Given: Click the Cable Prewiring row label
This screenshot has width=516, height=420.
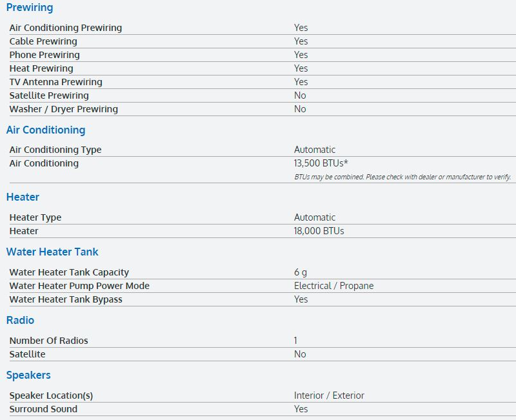Looking at the screenshot, I should [x=43, y=41].
